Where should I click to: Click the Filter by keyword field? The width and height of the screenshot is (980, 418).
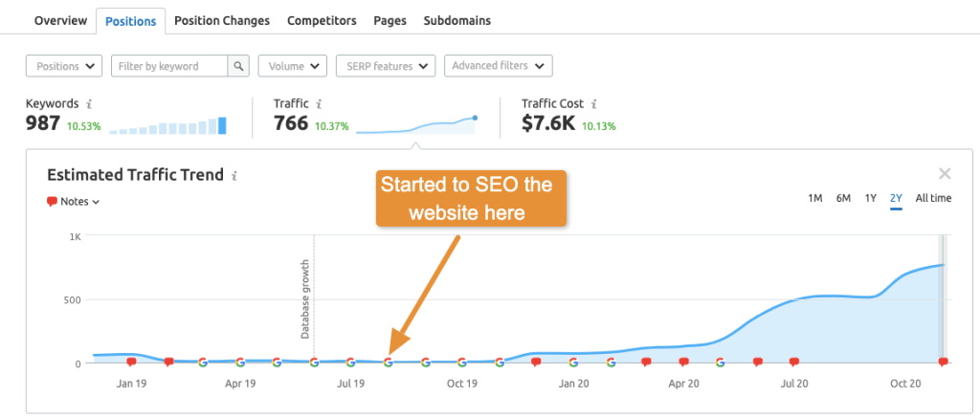point(169,66)
